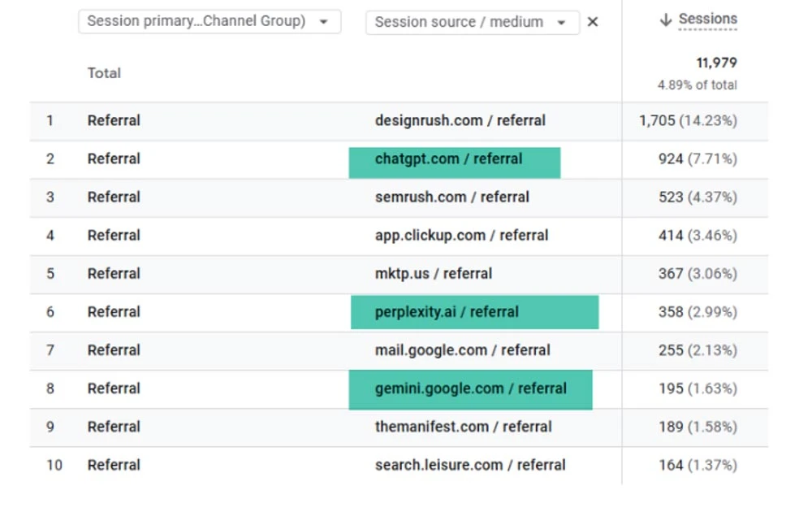Remove the secondary dimension with X icon
This screenshot has height=512, width=812.
(593, 22)
